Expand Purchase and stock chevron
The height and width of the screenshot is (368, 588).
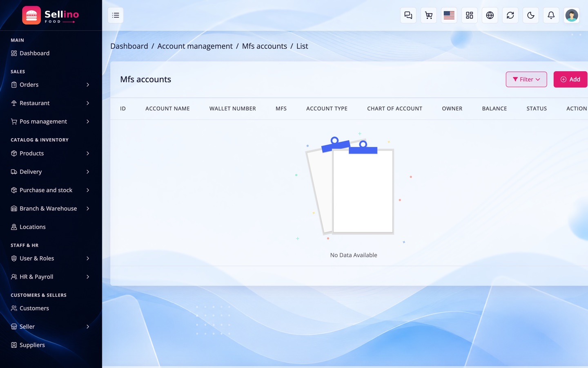pyautogui.click(x=88, y=190)
